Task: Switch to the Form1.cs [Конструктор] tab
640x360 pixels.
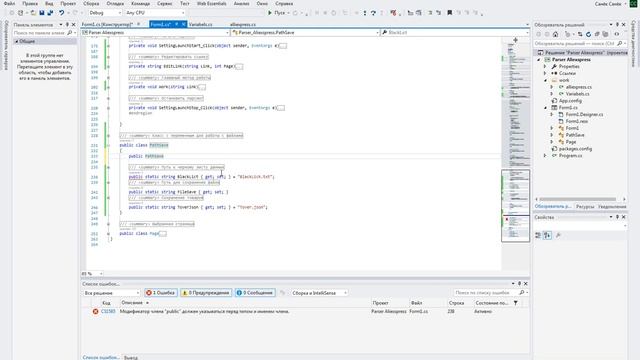Action: [107, 24]
